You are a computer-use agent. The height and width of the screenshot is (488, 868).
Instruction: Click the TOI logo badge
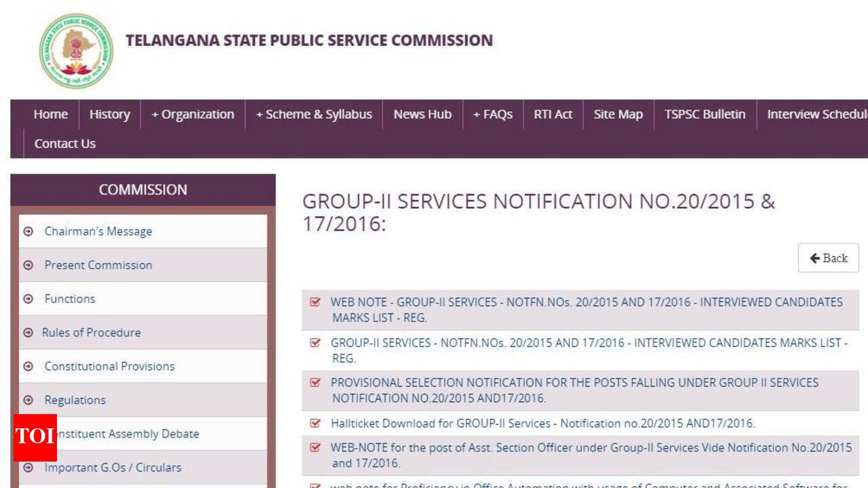coord(35,437)
